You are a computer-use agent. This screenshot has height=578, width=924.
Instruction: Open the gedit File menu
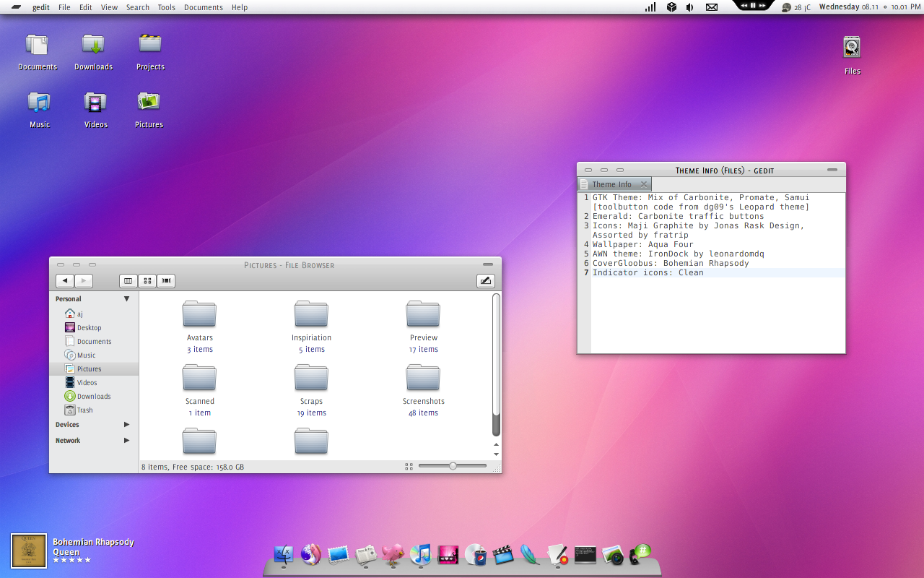point(64,7)
